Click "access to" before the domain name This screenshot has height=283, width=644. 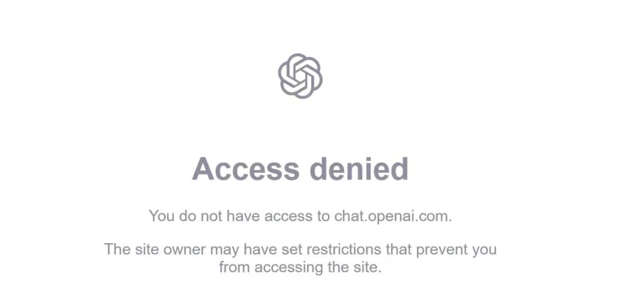(297, 216)
